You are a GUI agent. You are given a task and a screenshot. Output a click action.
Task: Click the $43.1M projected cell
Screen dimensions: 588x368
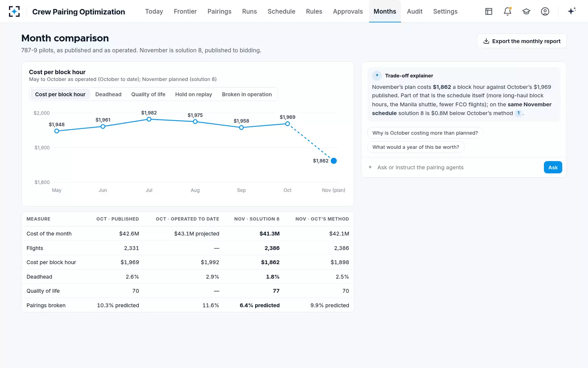(196, 234)
